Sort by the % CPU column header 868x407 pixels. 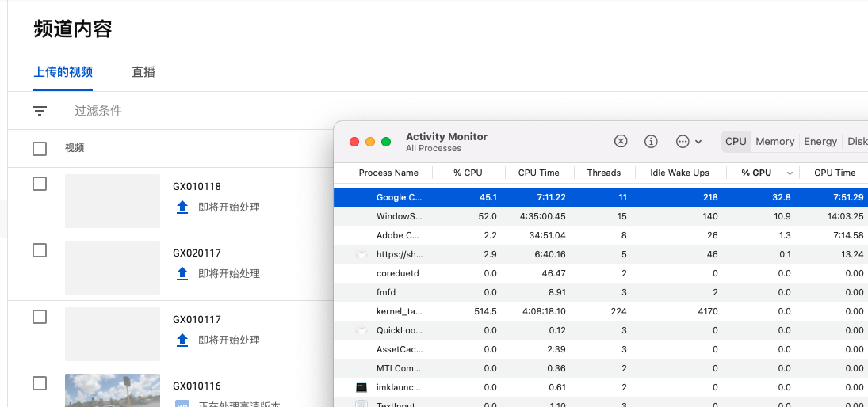(x=468, y=173)
